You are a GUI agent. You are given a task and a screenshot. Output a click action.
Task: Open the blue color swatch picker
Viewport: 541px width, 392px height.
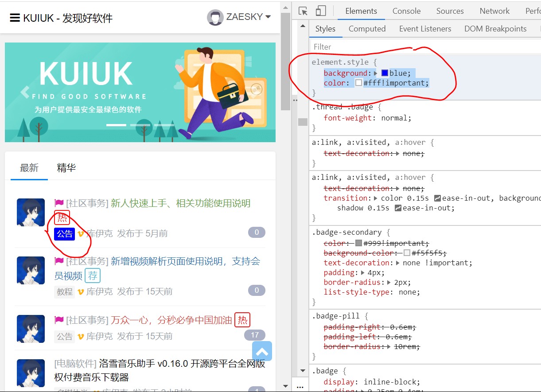pos(385,73)
